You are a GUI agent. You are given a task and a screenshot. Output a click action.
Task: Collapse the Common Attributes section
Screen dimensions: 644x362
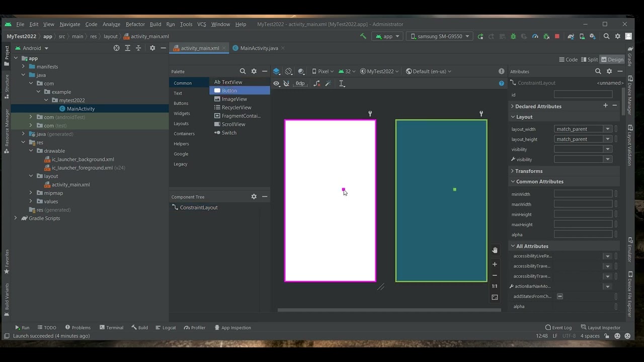512,182
